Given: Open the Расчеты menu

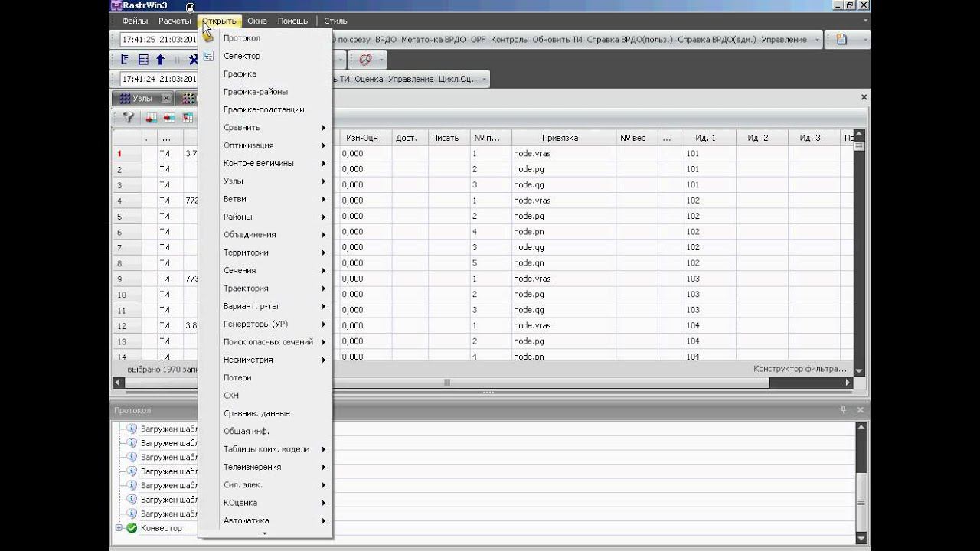Looking at the screenshot, I should (175, 21).
